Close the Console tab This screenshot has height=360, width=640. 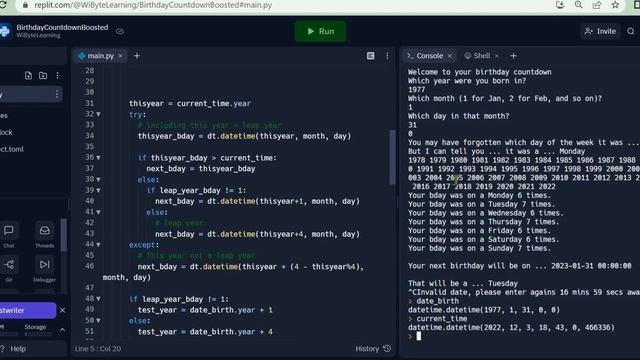[x=450, y=56]
